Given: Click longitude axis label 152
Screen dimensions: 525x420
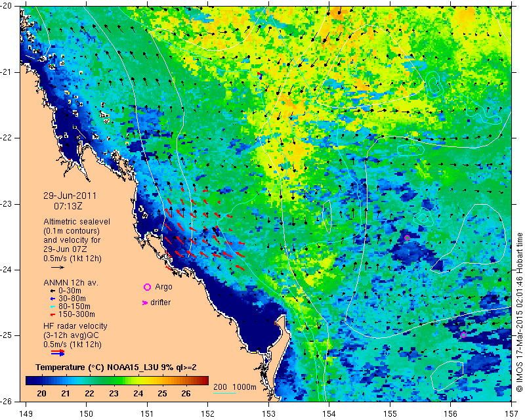Looking at the screenshot, I should (x=208, y=413).
